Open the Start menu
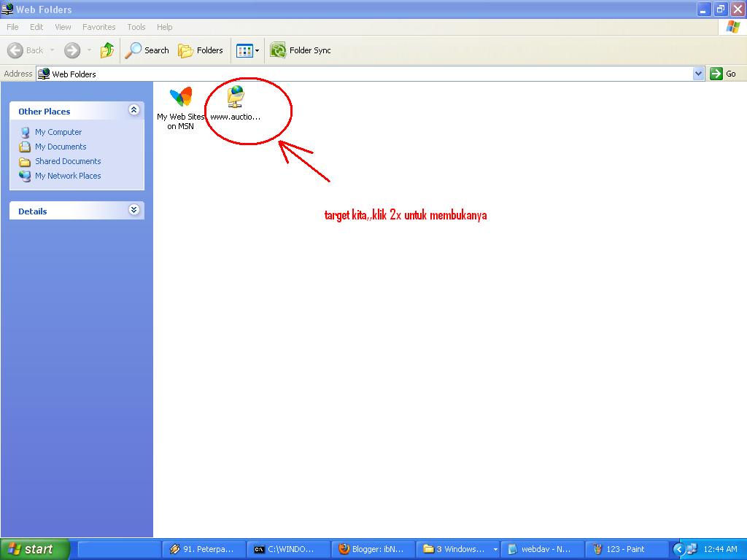This screenshot has height=560, width=747. tap(34, 549)
